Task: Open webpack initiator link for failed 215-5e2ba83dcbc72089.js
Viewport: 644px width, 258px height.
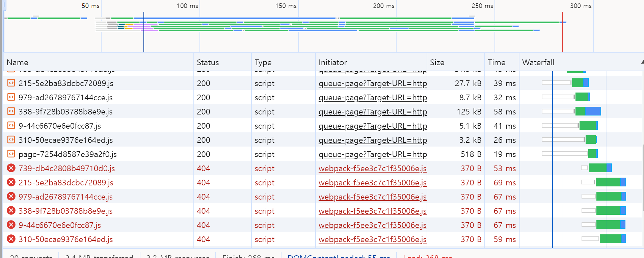Action: click(372, 183)
